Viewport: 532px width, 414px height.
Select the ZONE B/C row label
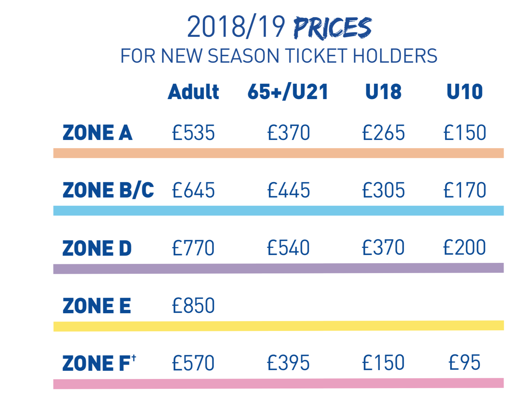point(108,190)
